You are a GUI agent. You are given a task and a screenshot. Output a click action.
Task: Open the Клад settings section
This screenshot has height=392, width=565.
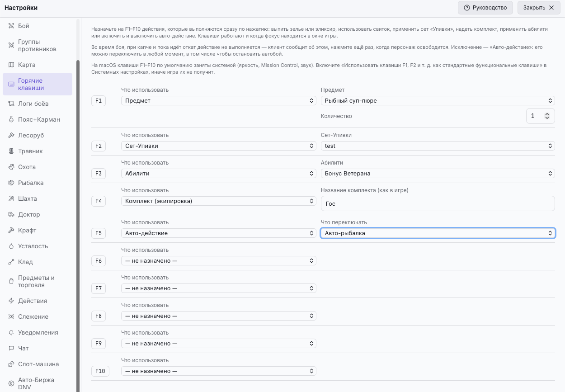[x=38, y=262]
